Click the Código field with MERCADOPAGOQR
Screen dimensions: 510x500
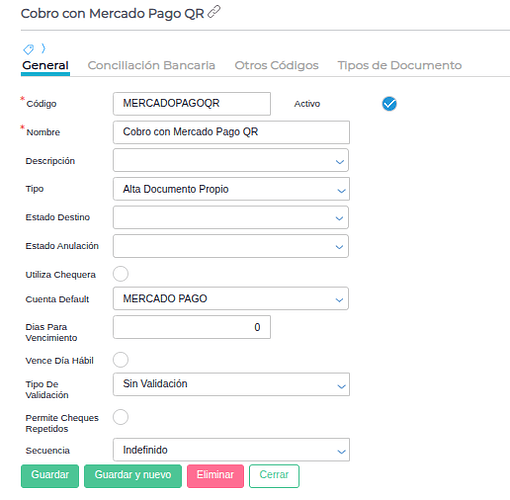coord(192,104)
